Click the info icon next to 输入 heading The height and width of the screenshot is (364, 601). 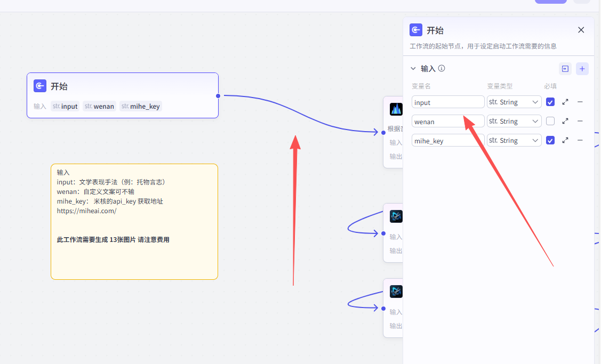coord(442,69)
